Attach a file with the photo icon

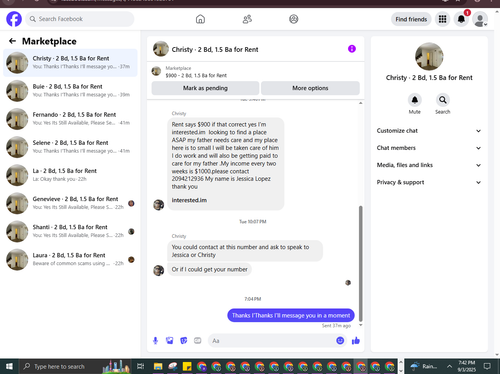click(170, 341)
